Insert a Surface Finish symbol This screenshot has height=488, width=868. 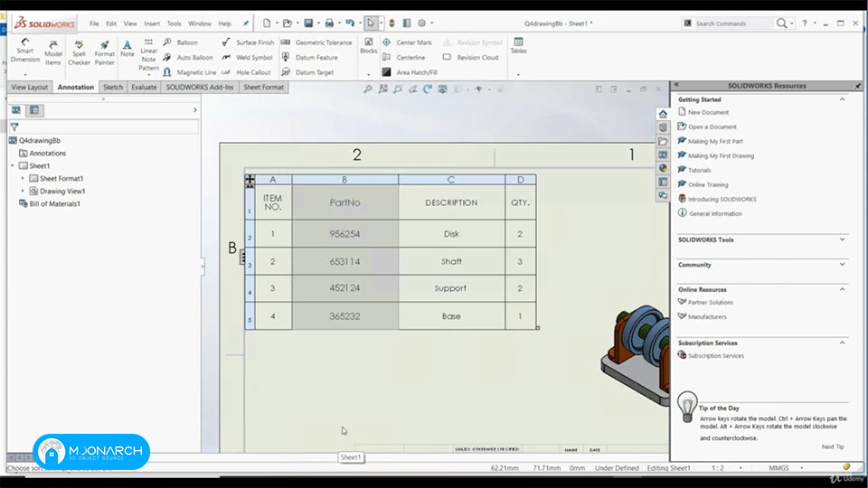(248, 42)
